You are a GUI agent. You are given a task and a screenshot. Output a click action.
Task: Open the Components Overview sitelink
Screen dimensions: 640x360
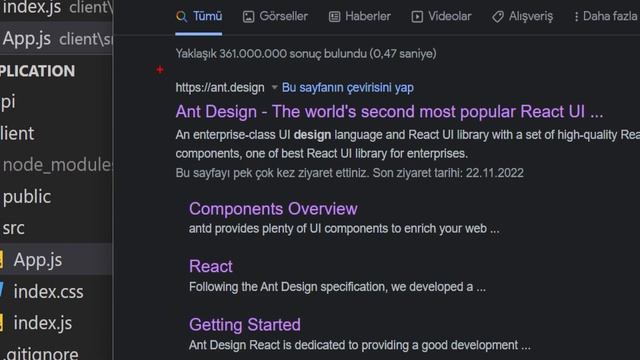273,209
